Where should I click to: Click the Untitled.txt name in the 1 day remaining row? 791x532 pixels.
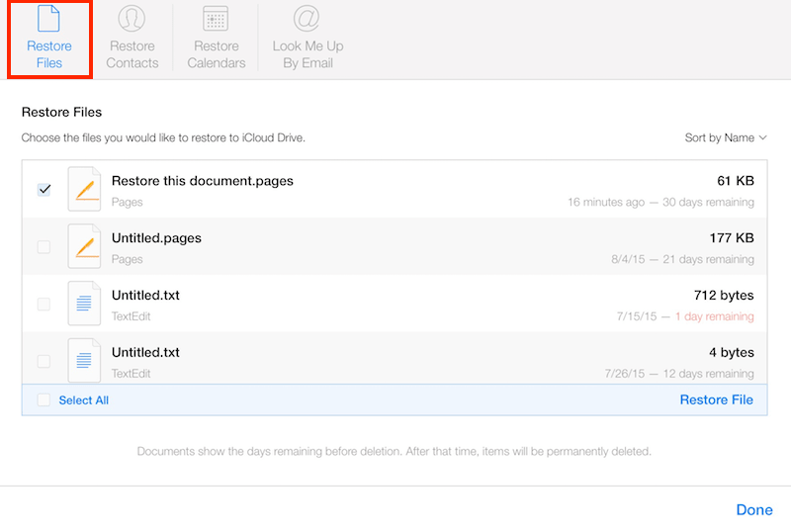click(145, 296)
